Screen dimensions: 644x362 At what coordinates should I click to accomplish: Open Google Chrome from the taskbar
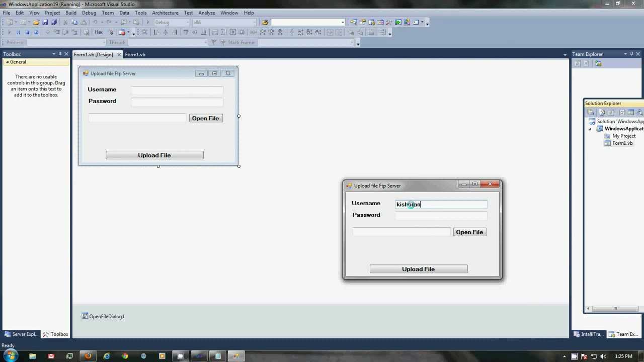(x=125, y=356)
